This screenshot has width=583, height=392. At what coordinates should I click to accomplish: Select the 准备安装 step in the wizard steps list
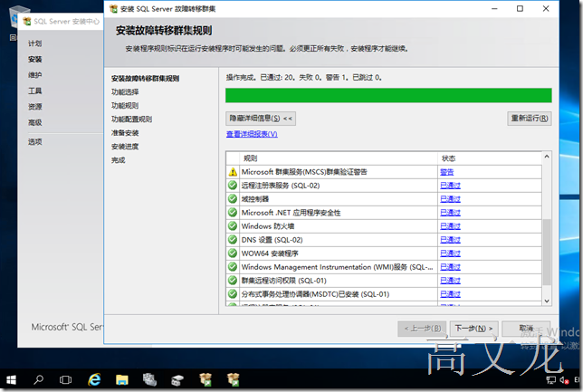click(125, 133)
